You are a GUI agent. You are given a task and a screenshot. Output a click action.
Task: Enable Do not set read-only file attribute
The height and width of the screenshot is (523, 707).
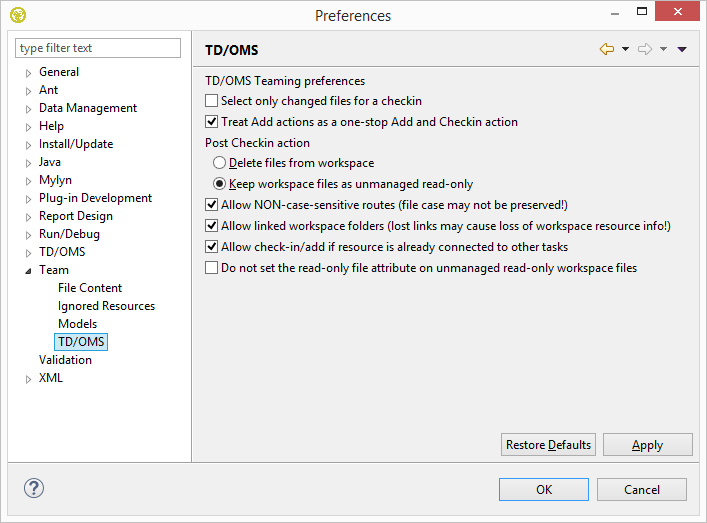click(x=211, y=268)
